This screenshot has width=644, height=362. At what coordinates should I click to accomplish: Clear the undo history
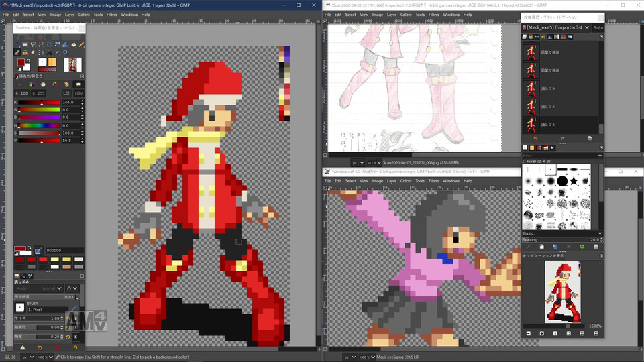tap(590, 138)
